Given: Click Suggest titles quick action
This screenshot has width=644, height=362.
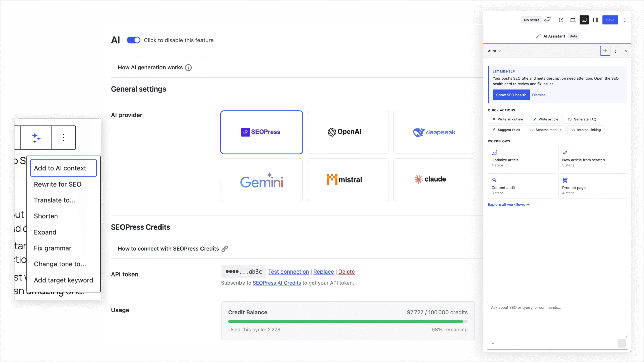Looking at the screenshot, I should pos(506,130).
